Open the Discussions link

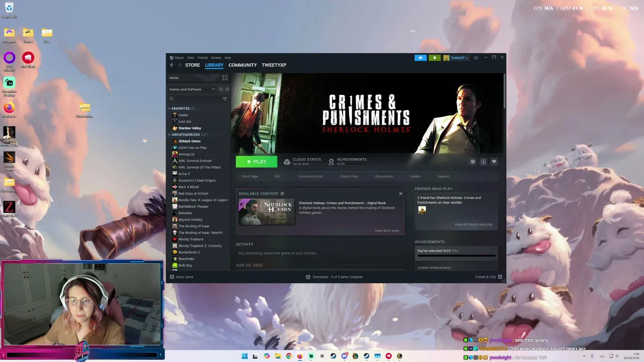point(384,176)
